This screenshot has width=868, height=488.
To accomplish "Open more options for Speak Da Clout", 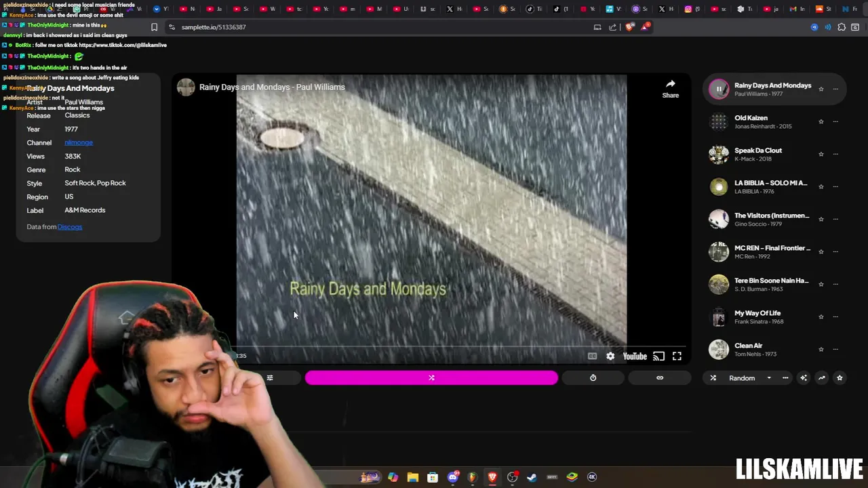I will click(835, 154).
